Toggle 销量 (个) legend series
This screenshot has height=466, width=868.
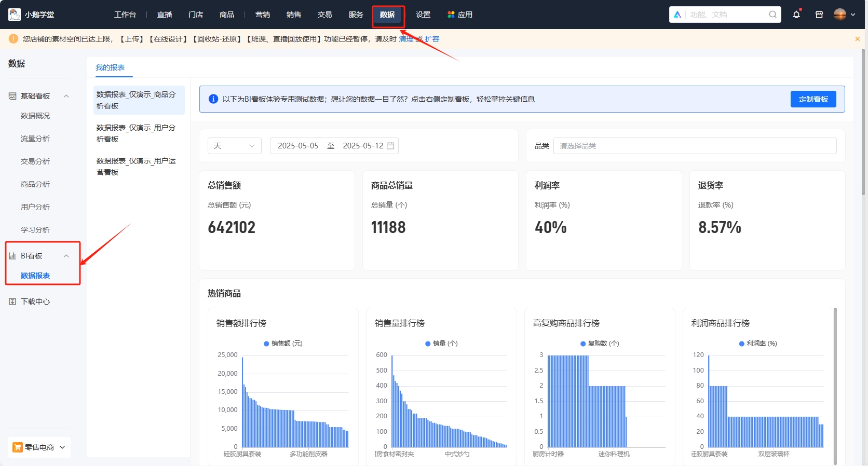tap(441, 344)
